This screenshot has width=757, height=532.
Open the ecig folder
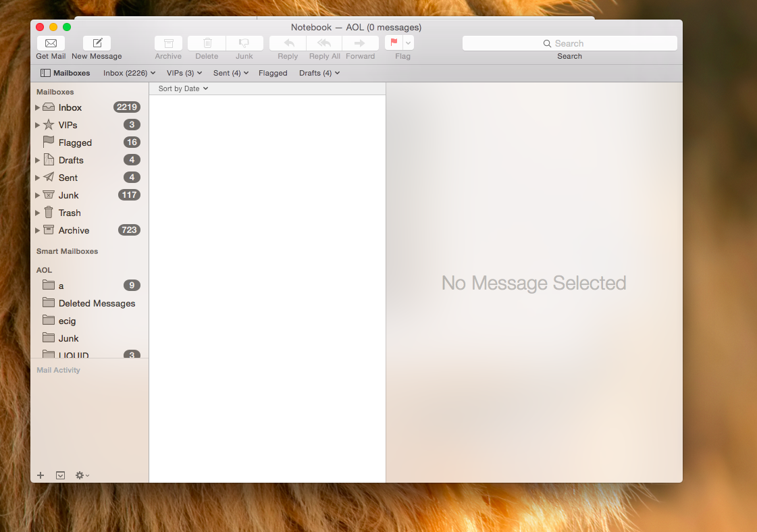pyautogui.click(x=89, y=321)
